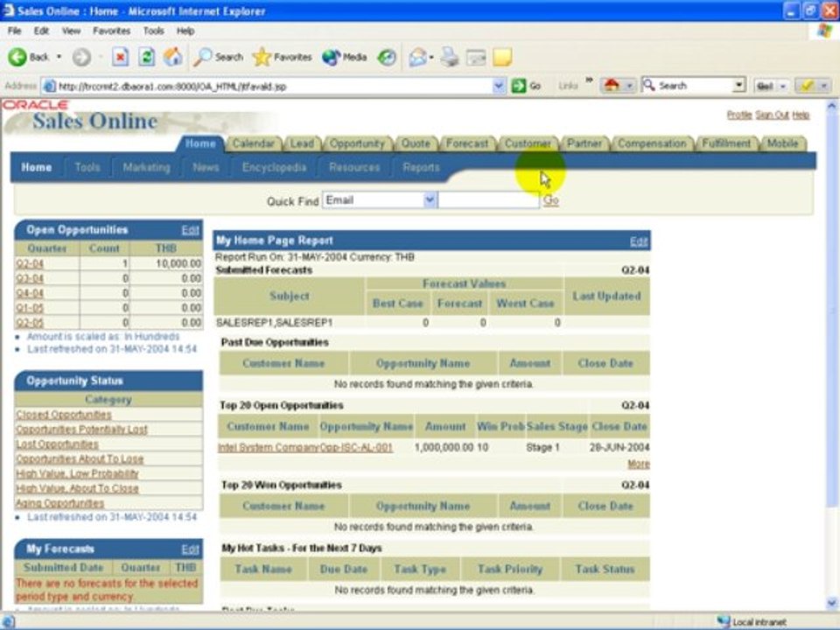Open the dropdown next to highlighter icon
Viewport: 840px width, 630px height.
click(824, 86)
